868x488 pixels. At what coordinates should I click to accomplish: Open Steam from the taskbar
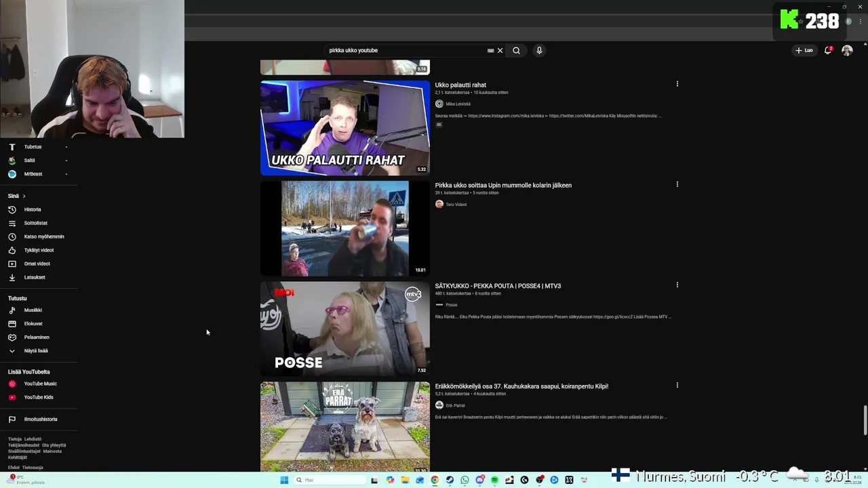(450, 480)
